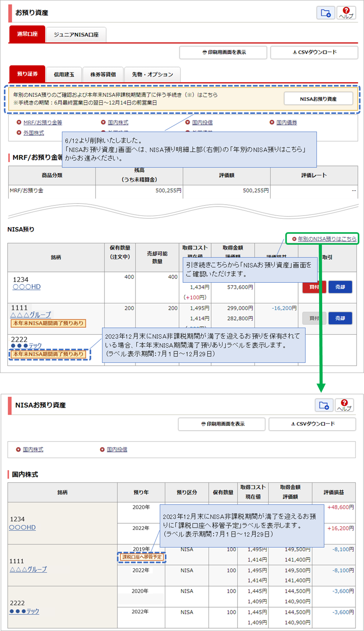This screenshot has height=631, width=364.
Task: Switch to the ジュニアNISA口座 tab
Action: [76, 34]
